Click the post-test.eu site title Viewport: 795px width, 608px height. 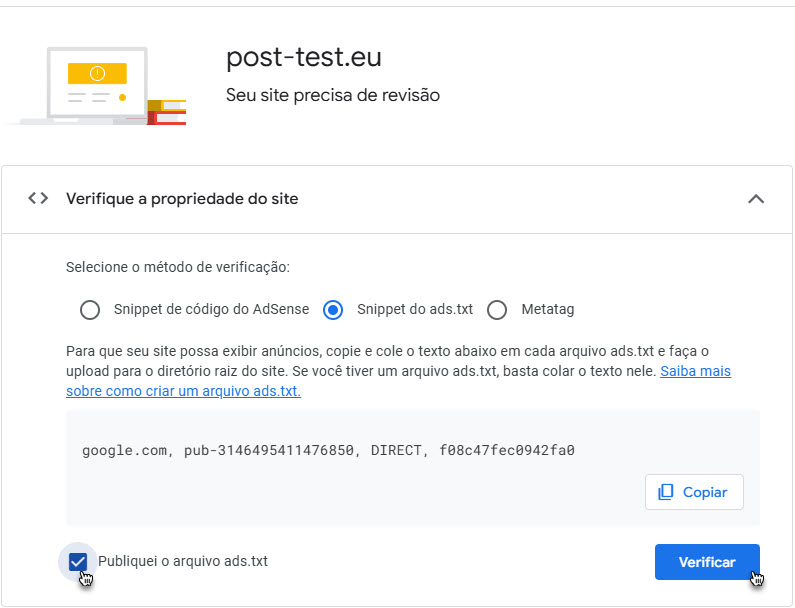(x=304, y=57)
